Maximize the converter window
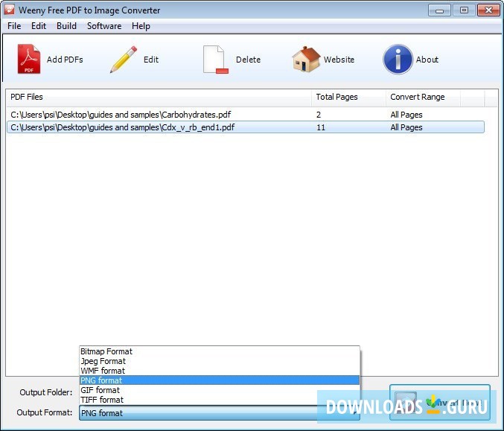 click(x=464, y=10)
